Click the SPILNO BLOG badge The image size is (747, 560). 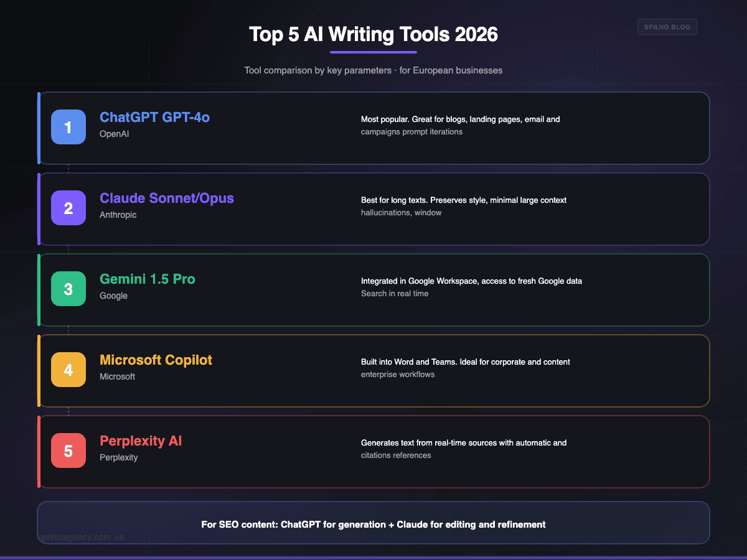pyautogui.click(x=667, y=27)
